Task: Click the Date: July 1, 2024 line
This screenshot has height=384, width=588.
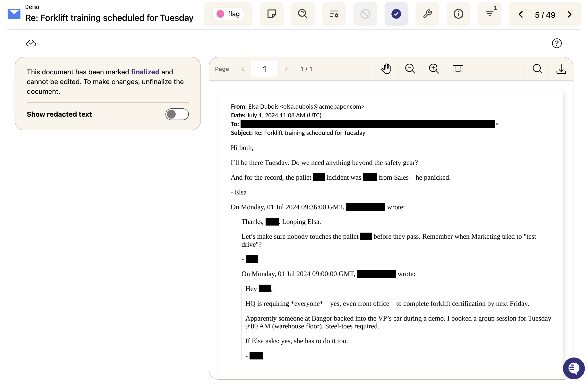Action: tap(276, 115)
